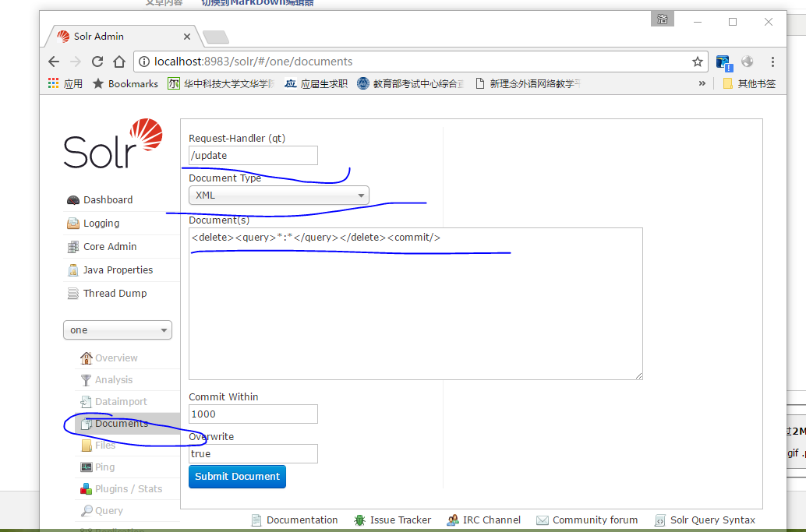Go to the browser home page icon

[119, 62]
